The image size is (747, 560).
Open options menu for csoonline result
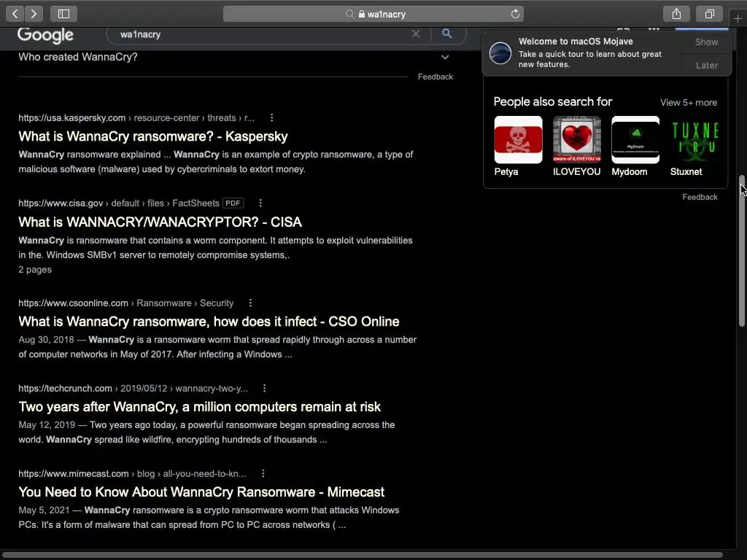pyautogui.click(x=250, y=303)
